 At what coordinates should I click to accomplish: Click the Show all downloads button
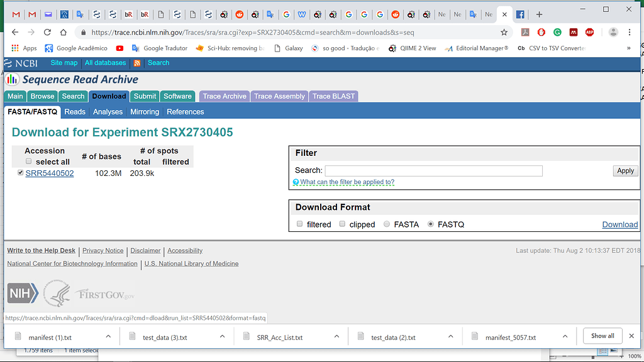[602, 336]
